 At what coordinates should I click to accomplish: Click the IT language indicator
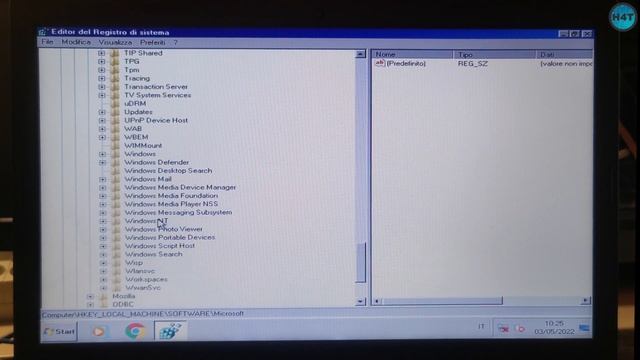point(481,327)
